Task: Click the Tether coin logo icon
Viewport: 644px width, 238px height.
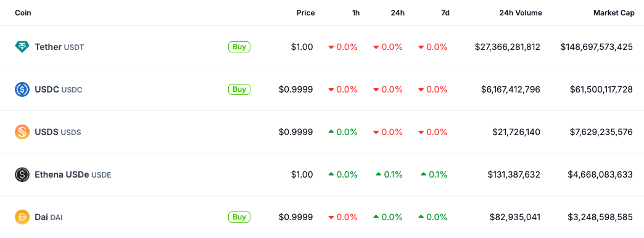Action: (22, 47)
